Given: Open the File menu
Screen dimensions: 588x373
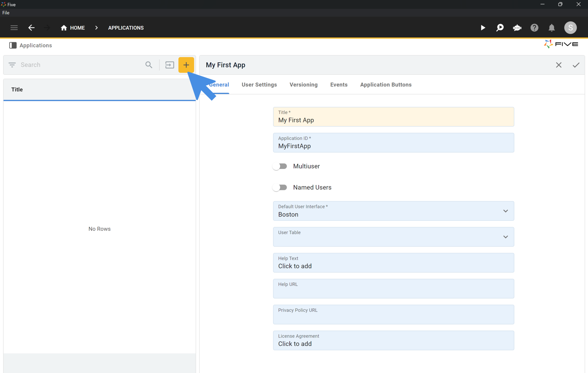Looking at the screenshot, I should click(x=6, y=13).
